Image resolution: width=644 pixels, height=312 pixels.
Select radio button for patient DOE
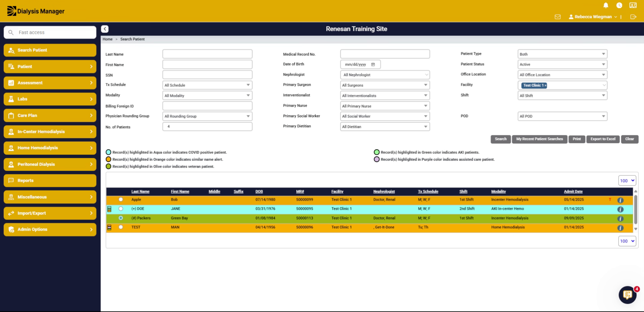[121, 209]
